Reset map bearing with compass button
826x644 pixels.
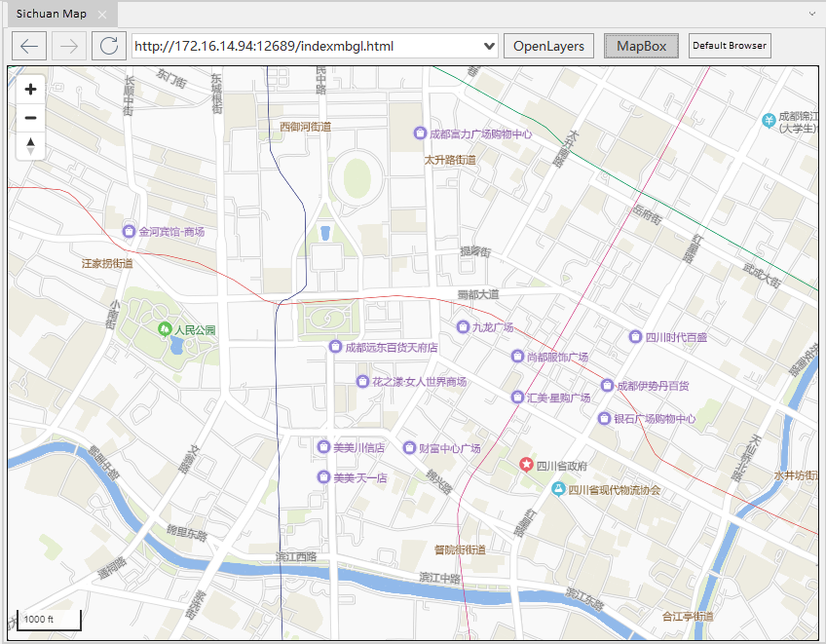pyautogui.click(x=30, y=145)
